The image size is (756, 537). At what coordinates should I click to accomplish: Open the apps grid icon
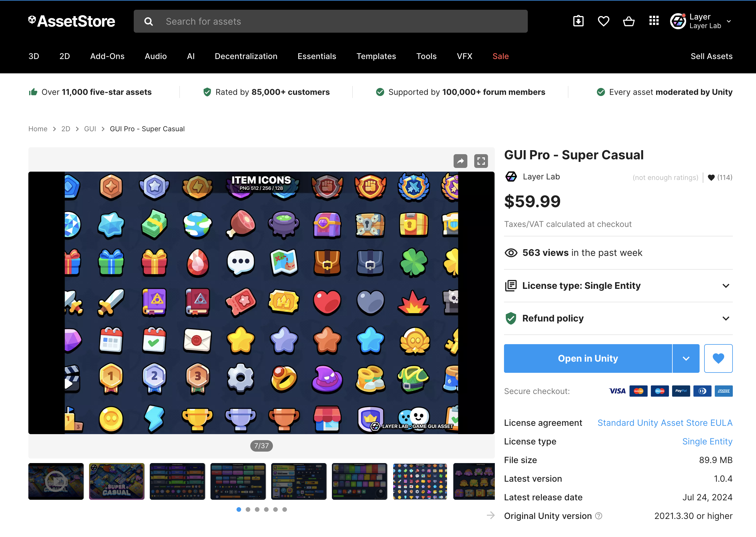[x=653, y=21]
